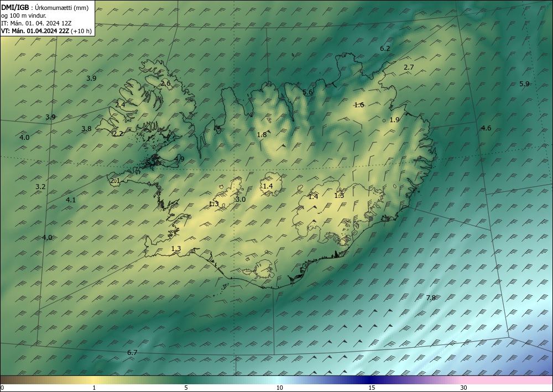Click the 1.8 value label

[262, 135]
